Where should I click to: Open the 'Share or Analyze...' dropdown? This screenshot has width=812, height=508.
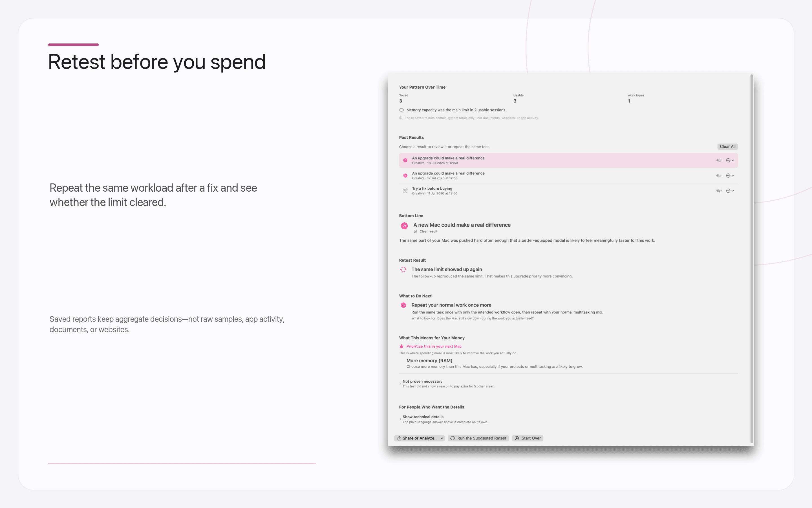[x=420, y=438]
